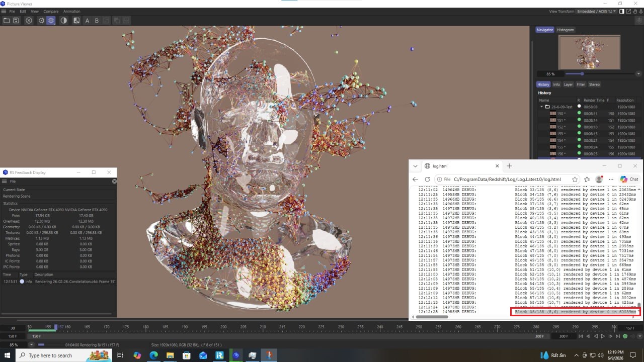The height and width of the screenshot is (362, 644).
Task: Open the 85 % zoom dropdown at bottom left
Action: click(31, 345)
